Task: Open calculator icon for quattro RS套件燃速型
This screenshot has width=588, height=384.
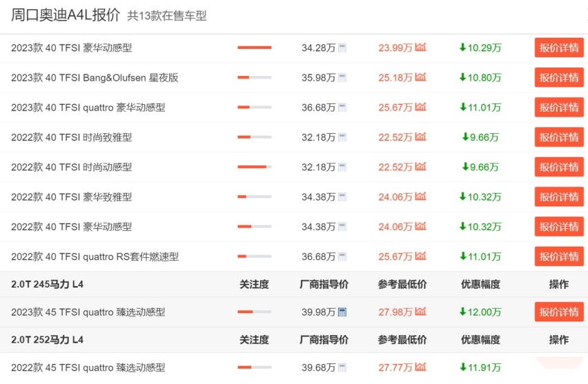Action: tap(342, 256)
